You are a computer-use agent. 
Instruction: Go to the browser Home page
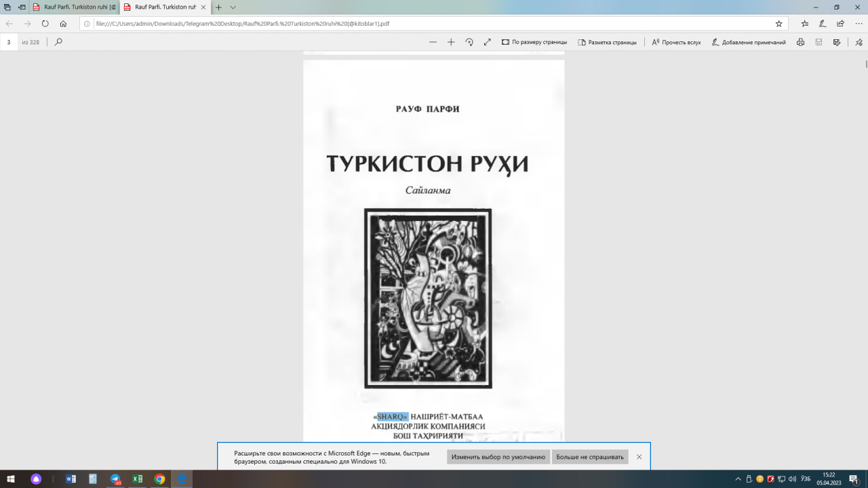[63, 23]
